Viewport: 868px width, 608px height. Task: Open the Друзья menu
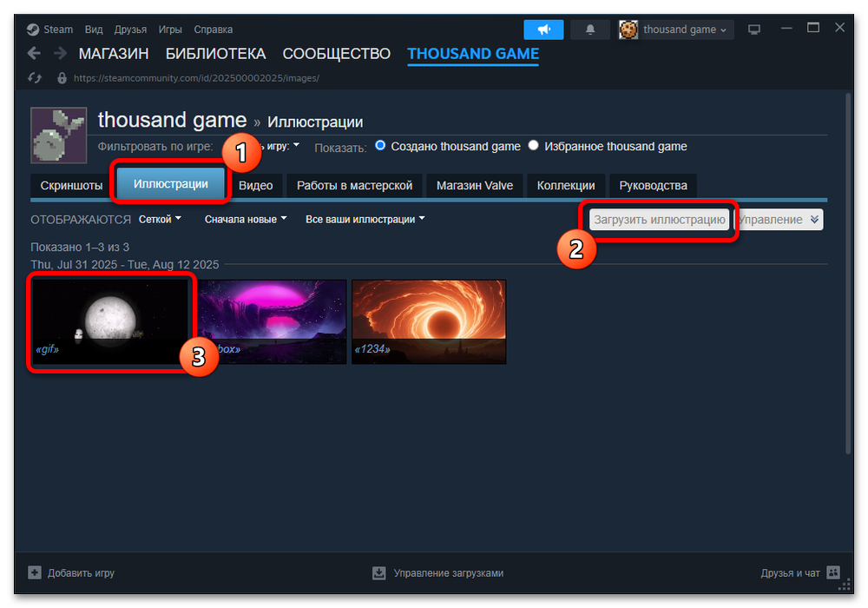(130, 30)
